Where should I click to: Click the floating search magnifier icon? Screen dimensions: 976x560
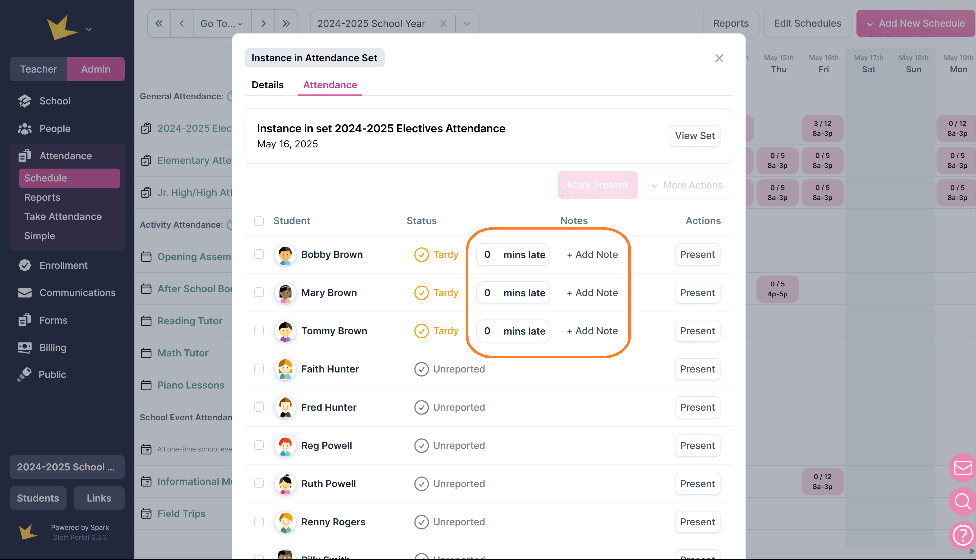962,501
